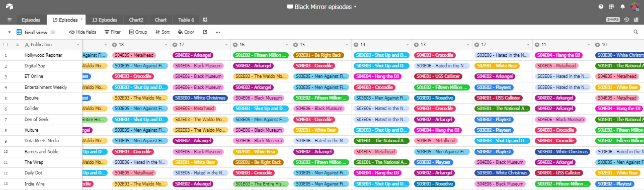The image size is (644, 190).
Task: Open the Airtable home logo
Action: click(10, 7)
